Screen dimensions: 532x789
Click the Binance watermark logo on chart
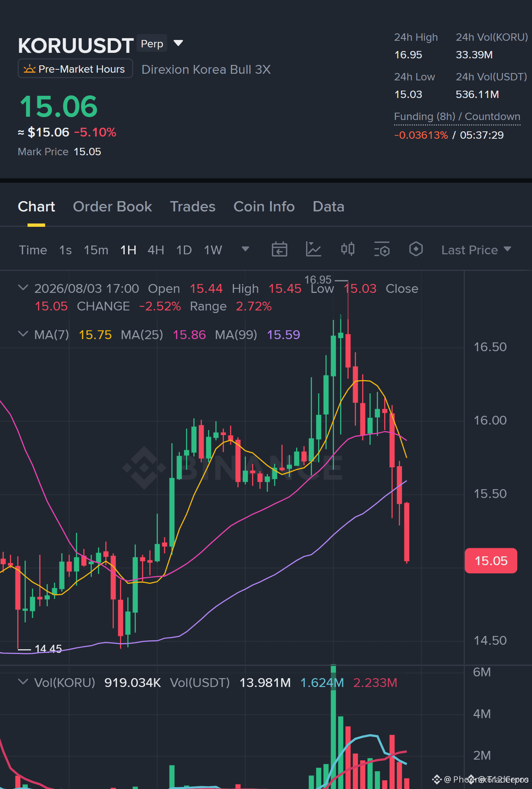click(x=233, y=468)
